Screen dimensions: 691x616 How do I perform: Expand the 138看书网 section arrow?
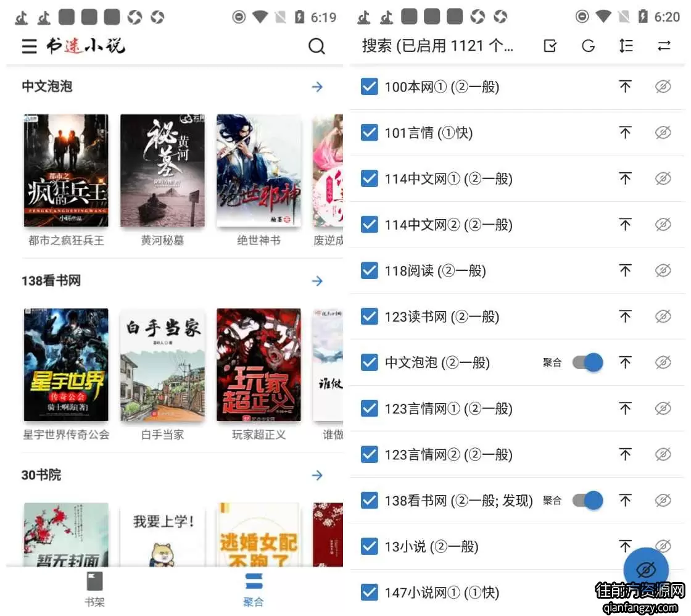coord(317,281)
